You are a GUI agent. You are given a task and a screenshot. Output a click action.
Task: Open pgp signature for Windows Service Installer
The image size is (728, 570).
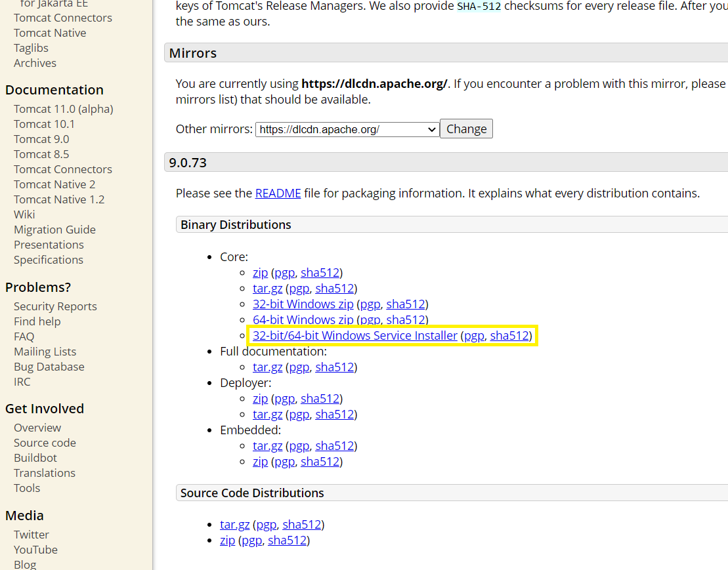click(473, 336)
